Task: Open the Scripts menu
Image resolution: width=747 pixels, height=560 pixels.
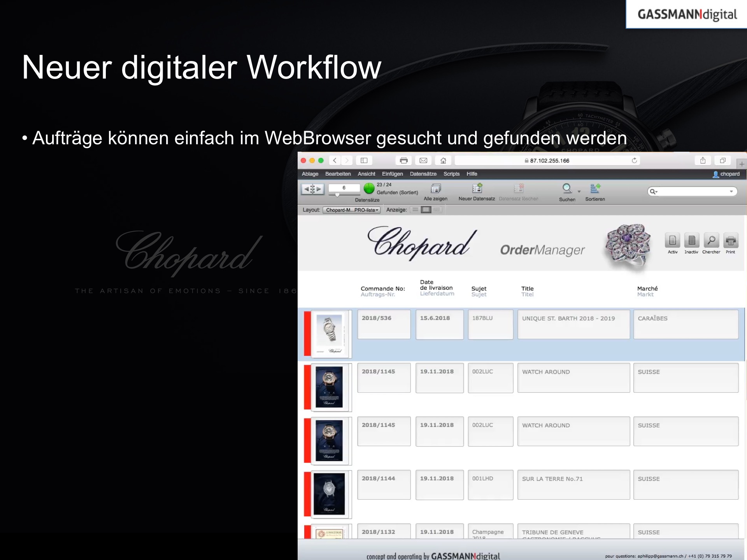Action: coord(451,174)
